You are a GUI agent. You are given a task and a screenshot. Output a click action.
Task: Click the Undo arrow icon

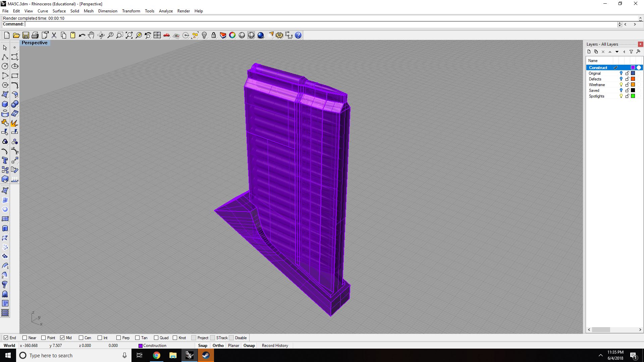click(x=82, y=35)
